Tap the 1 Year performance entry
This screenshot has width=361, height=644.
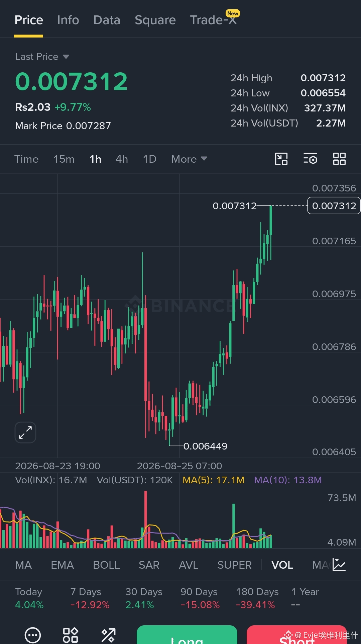point(305,598)
